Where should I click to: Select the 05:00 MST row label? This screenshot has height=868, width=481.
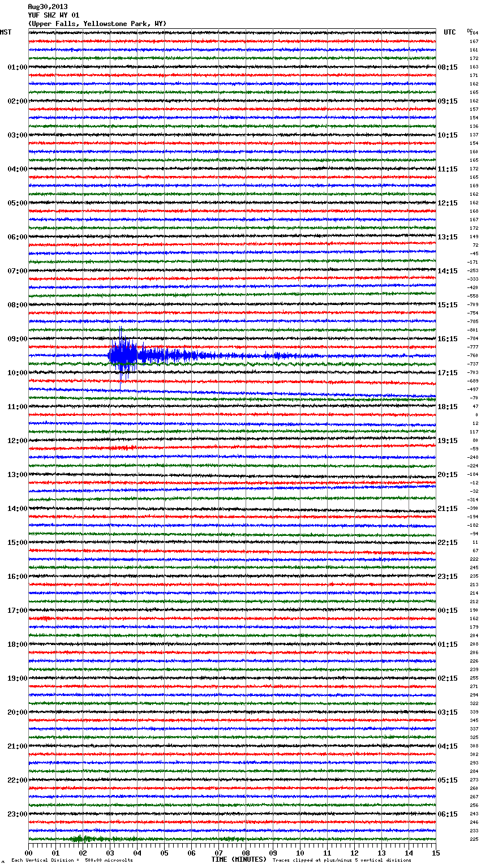(18, 203)
